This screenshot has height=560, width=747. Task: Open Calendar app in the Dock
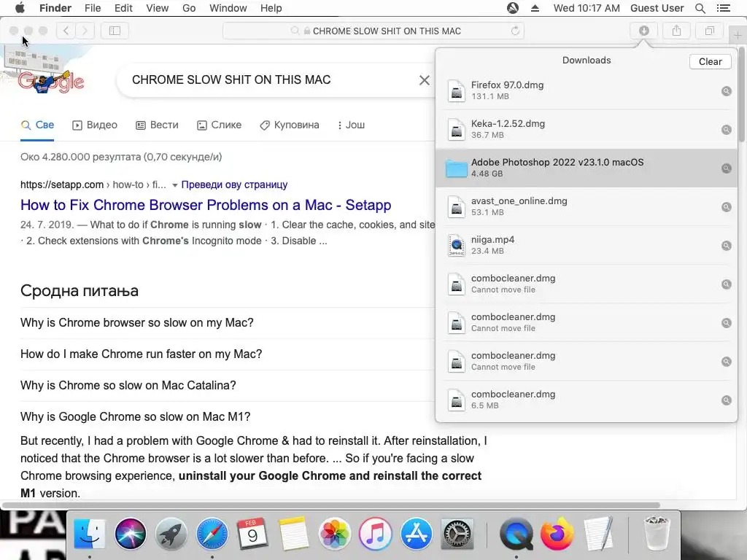(252, 533)
